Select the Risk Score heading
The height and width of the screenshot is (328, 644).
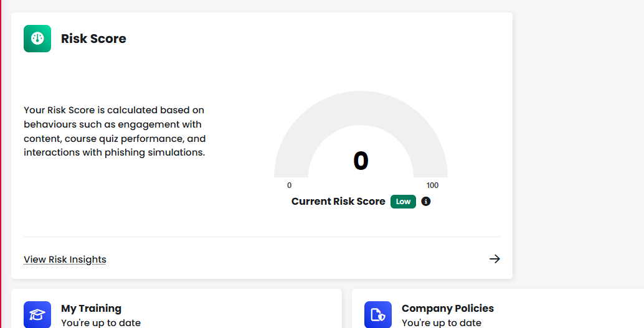[93, 39]
